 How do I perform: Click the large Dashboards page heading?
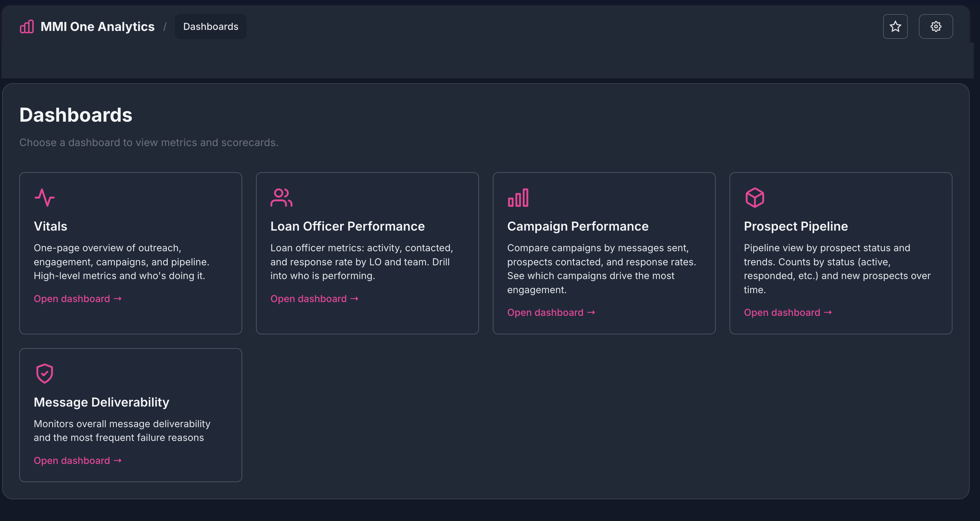pos(76,115)
